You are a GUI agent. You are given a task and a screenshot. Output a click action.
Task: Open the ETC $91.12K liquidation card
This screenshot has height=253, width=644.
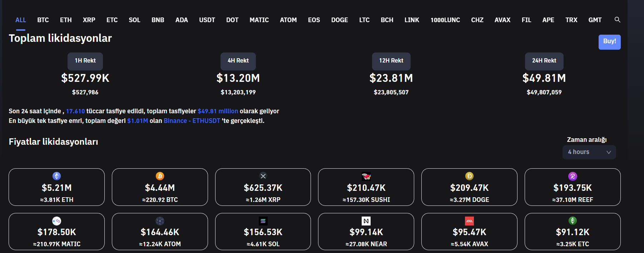click(573, 232)
